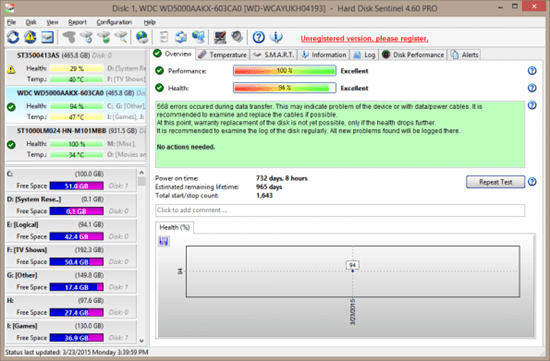The width and height of the screenshot is (550, 361).
Task: Click the disk drive panel toolbar icon
Action: click(47, 37)
